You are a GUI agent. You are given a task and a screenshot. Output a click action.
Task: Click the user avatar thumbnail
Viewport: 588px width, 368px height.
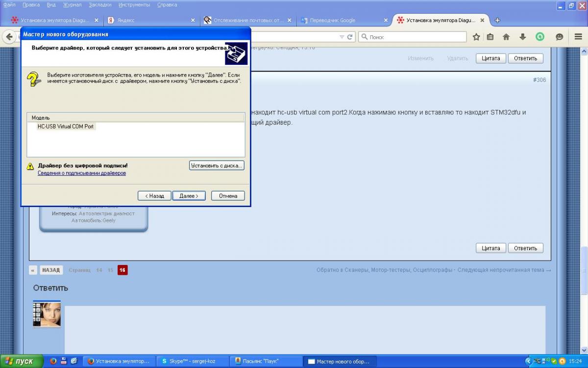pos(47,315)
